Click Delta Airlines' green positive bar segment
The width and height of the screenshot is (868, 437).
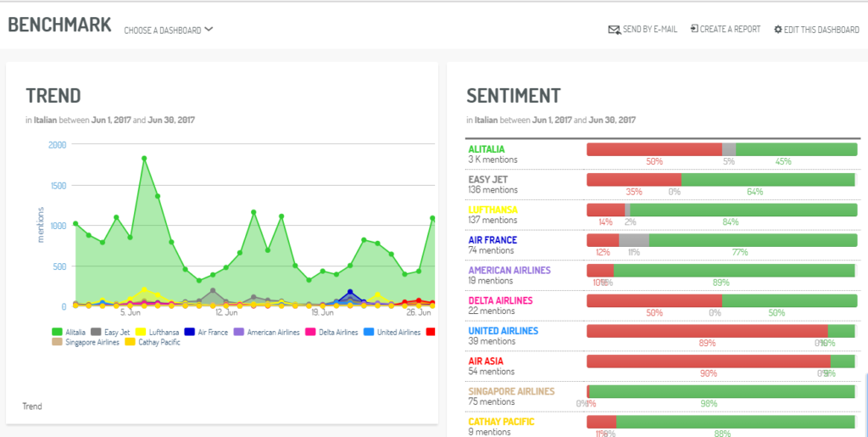pos(790,300)
